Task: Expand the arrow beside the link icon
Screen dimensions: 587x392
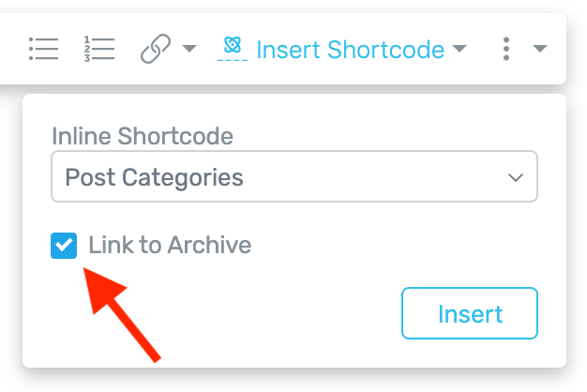Action: coord(189,49)
